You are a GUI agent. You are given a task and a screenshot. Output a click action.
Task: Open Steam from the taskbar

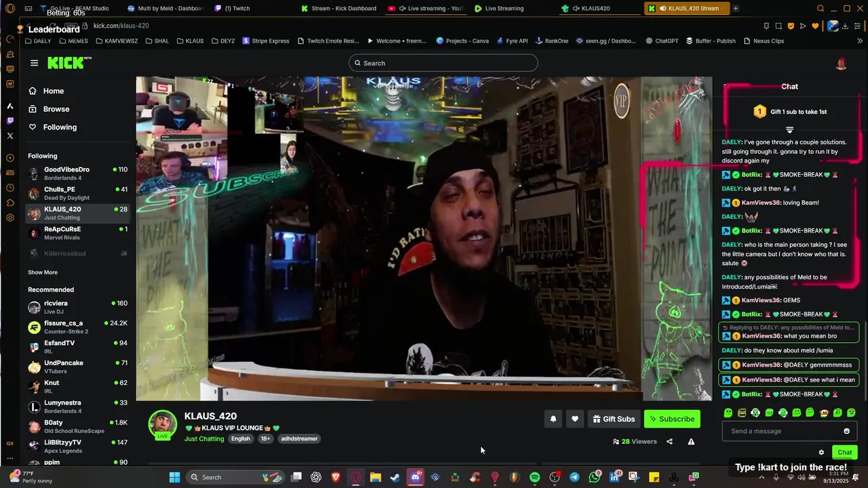tap(395, 477)
